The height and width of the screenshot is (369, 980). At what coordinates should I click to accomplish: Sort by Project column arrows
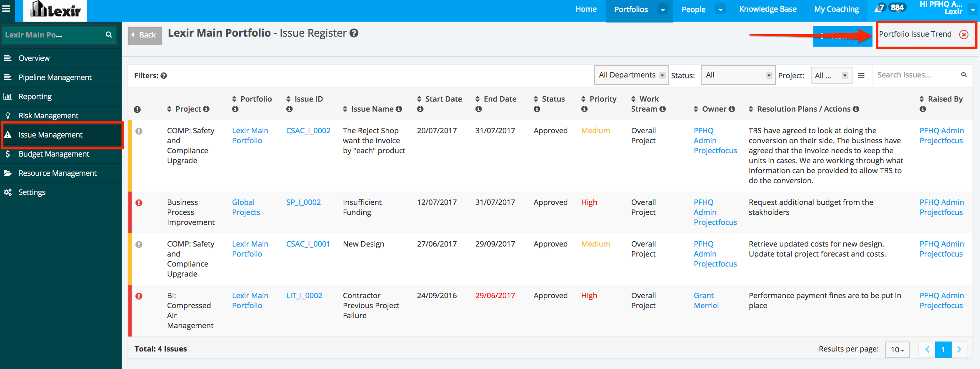click(x=169, y=109)
